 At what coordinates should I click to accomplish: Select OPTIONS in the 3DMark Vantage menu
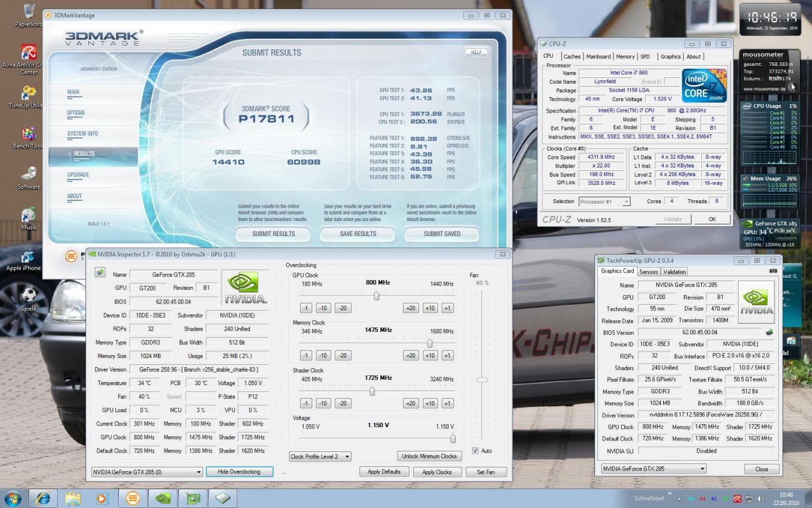[76, 113]
